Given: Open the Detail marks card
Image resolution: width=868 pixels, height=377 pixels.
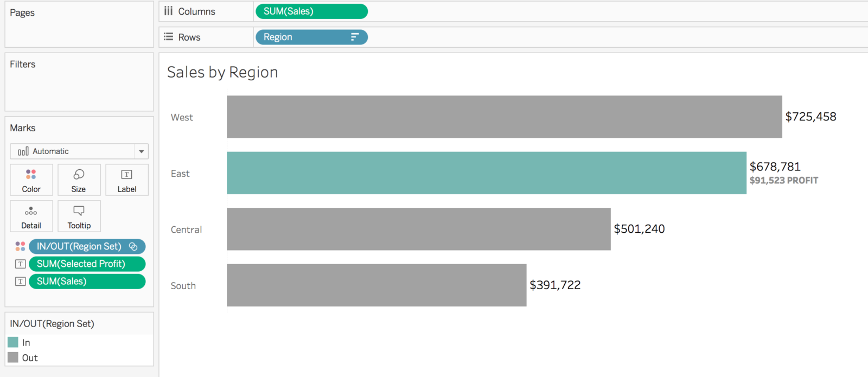Looking at the screenshot, I should point(31,216).
